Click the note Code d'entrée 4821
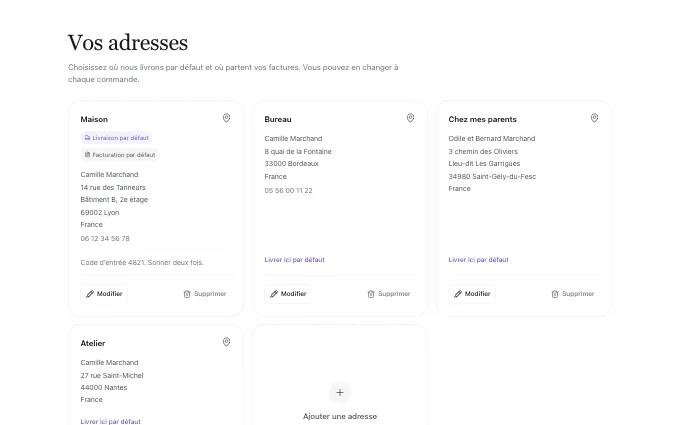 (142, 262)
